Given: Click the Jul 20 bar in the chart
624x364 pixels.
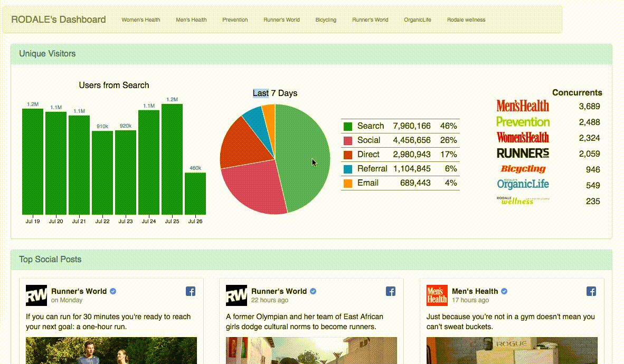Looking at the screenshot, I should click(x=56, y=163).
